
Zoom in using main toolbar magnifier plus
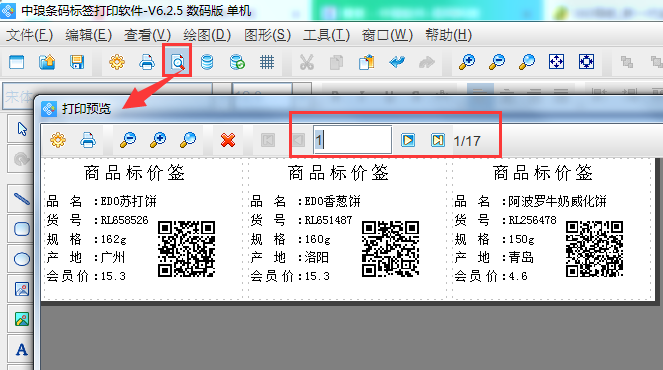click(x=467, y=62)
